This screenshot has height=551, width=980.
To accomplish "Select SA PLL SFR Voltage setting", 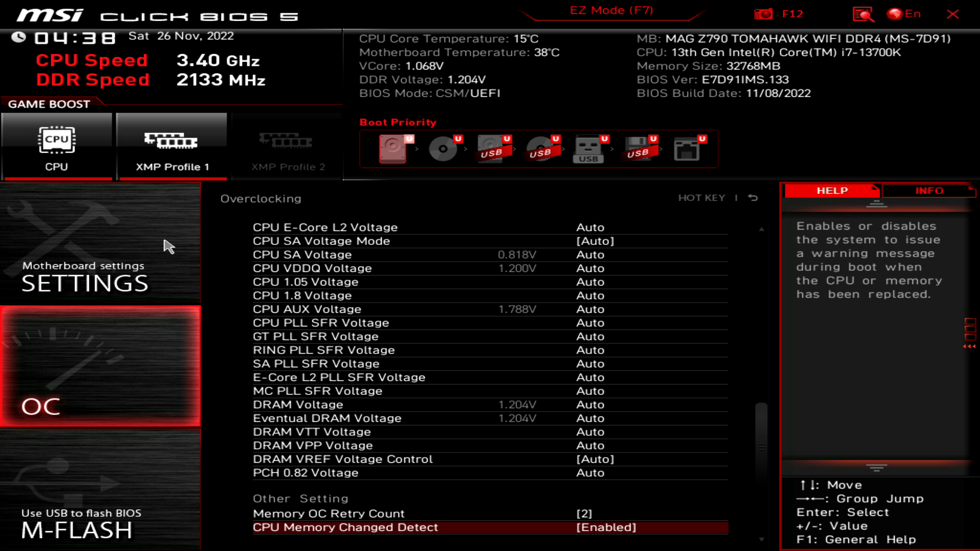I will 491,364.
